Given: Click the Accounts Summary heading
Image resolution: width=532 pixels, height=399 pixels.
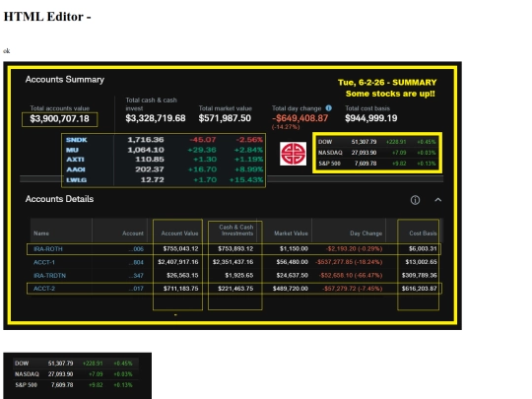Looking at the screenshot, I should click(64, 80).
